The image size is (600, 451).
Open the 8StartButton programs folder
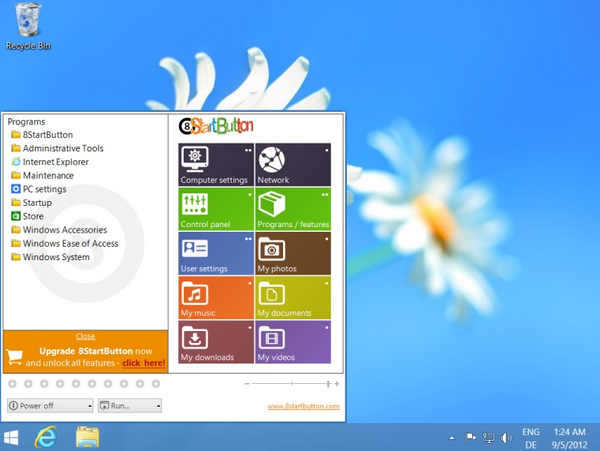click(x=42, y=135)
